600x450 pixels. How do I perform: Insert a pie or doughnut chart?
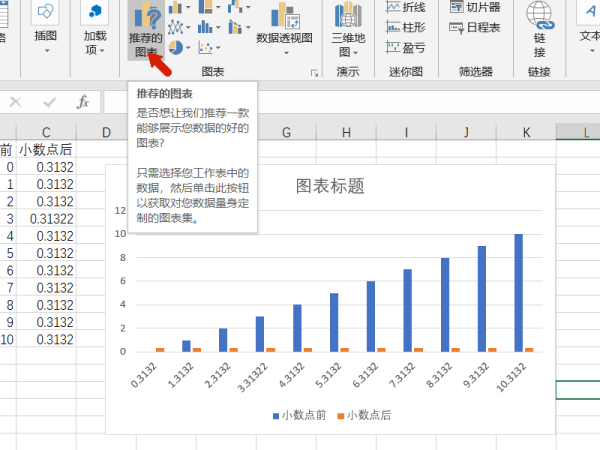coord(176,47)
